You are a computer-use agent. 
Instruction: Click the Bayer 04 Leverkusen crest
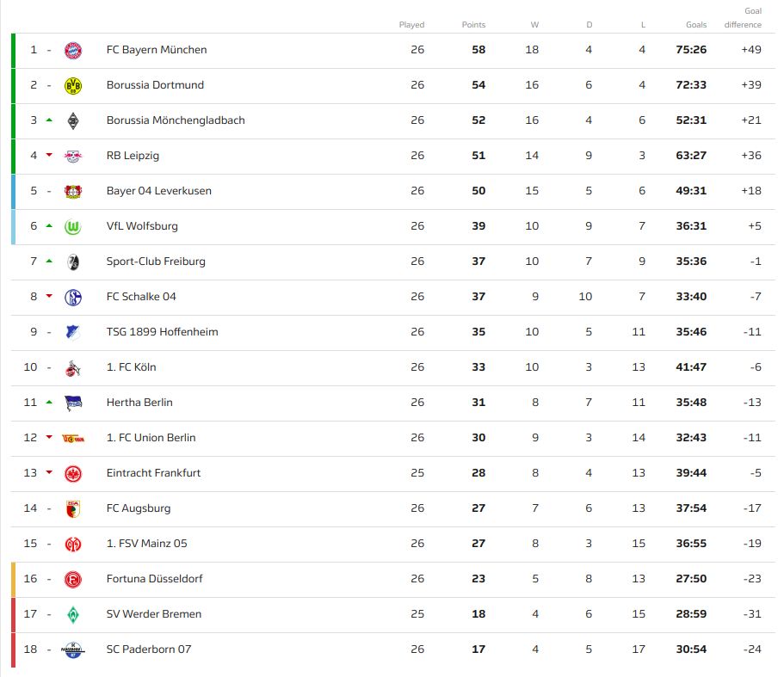[73, 191]
